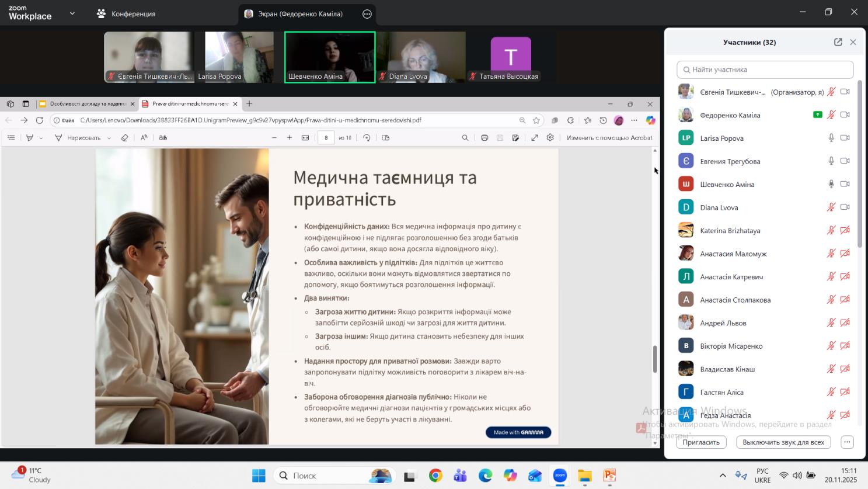Toggle Larisa Popova's microphone
The width and height of the screenshot is (868, 489).
(x=831, y=138)
